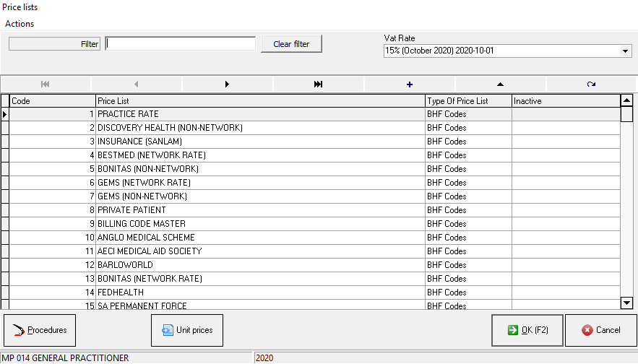Click the Code column header
This screenshot has height=364, width=638.
point(53,101)
